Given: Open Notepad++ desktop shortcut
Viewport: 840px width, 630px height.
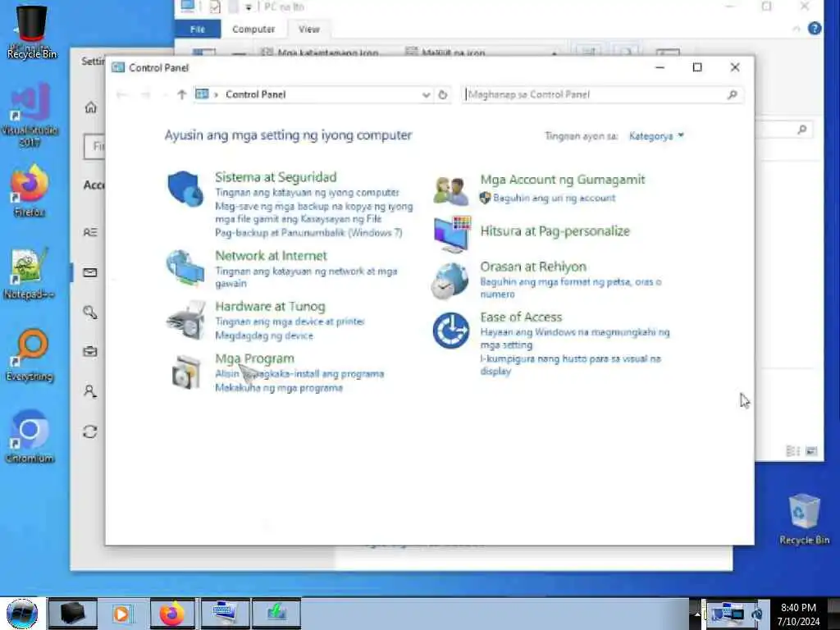Looking at the screenshot, I should tap(29, 274).
